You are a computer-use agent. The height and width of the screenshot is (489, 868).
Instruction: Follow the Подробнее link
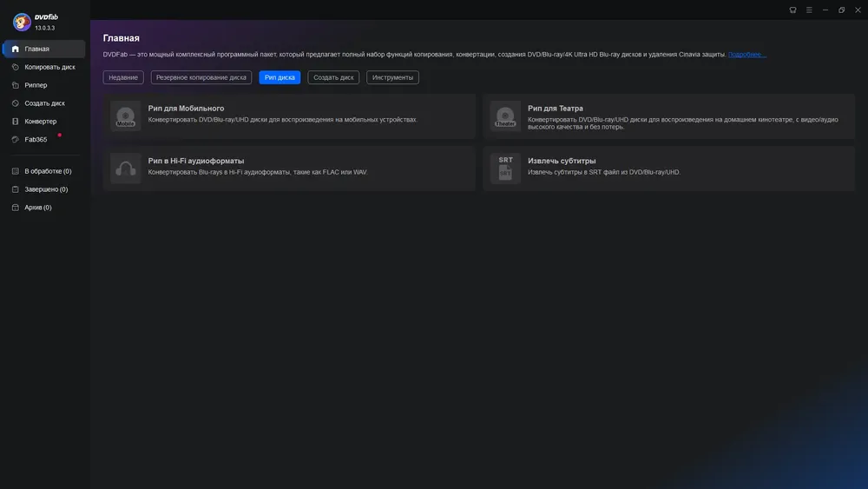point(746,54)
